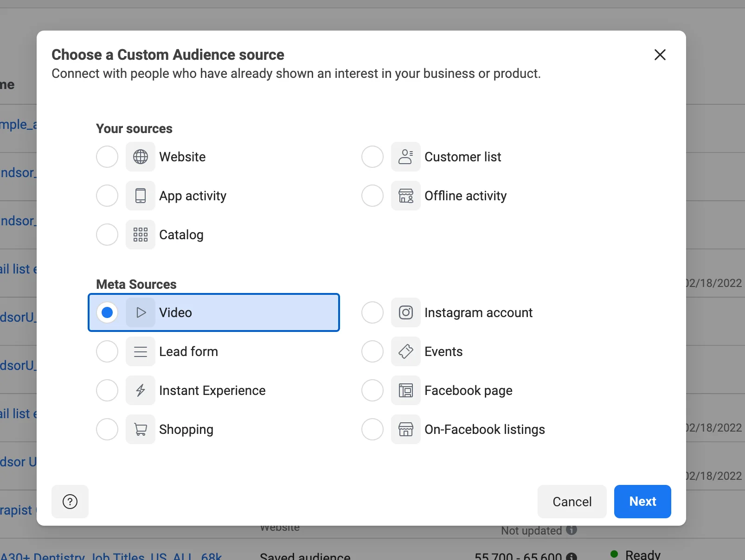The image size is (745, 560).
Task: Click the Offline activity label text
Action: click(x=465, y=196)
